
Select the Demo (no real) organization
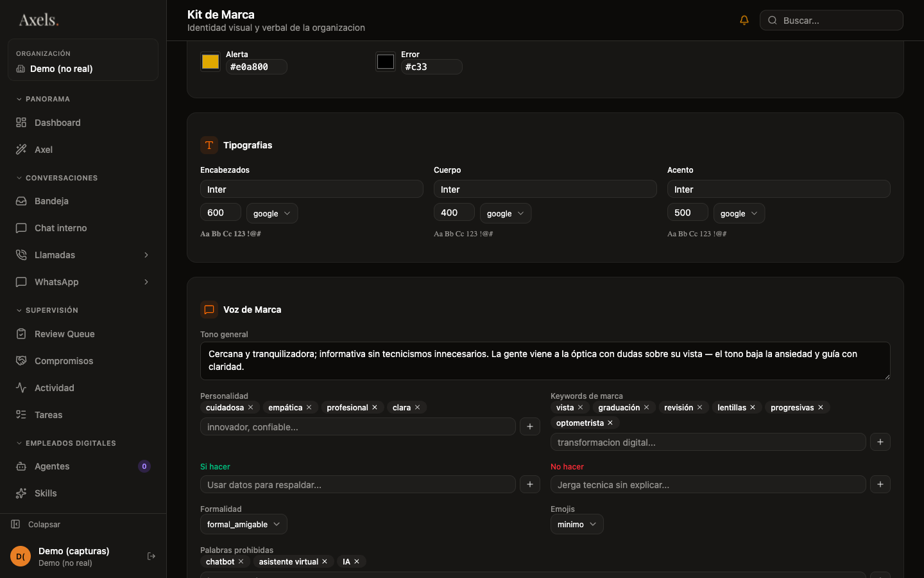pyautogui.click(x=83, y=60)
